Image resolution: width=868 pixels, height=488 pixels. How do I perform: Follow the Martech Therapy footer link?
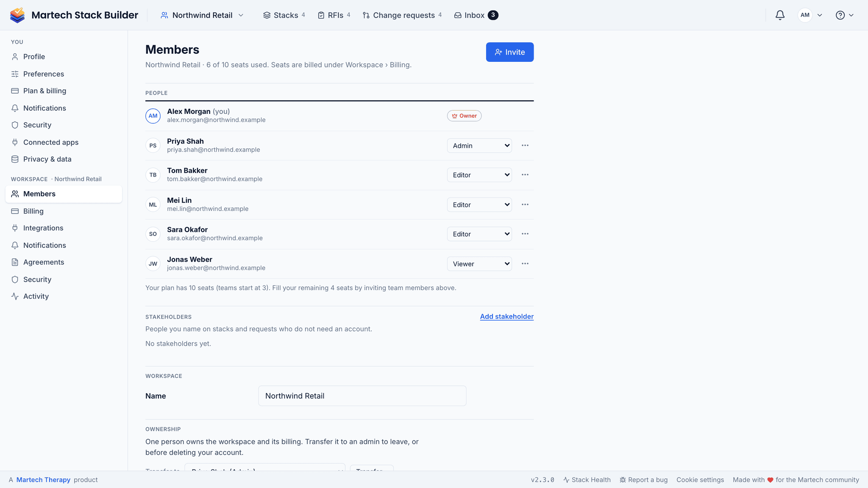(43, 480)
